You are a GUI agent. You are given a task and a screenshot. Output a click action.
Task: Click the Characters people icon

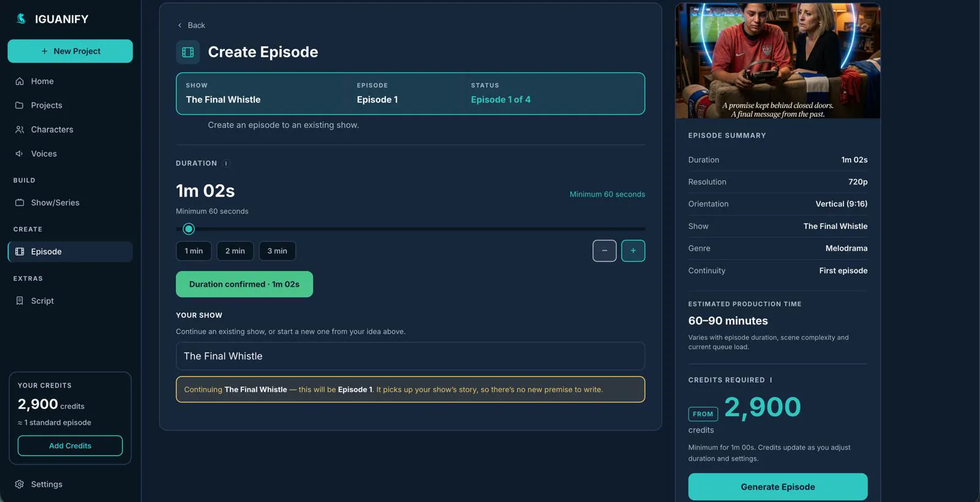tap(20, 129)
